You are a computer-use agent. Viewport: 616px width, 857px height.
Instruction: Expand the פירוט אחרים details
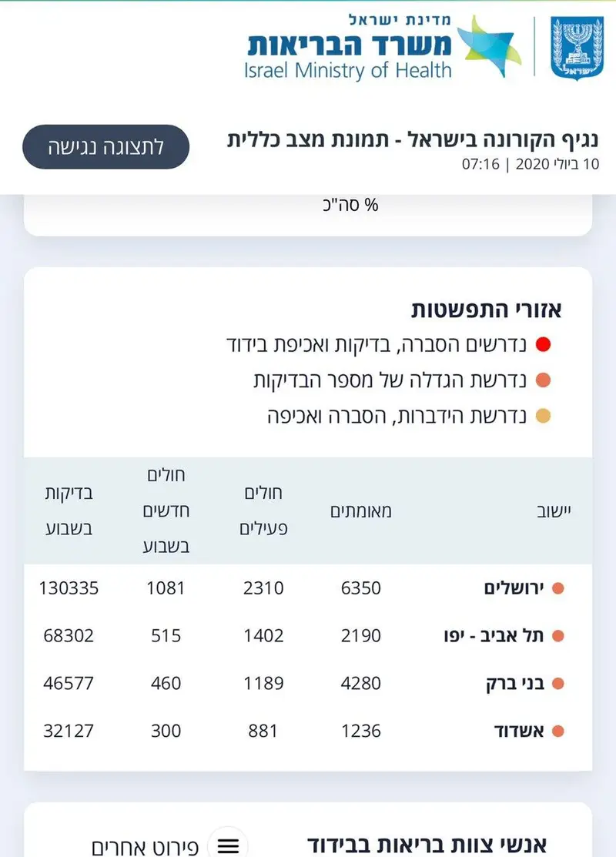[x=145, y=847]
